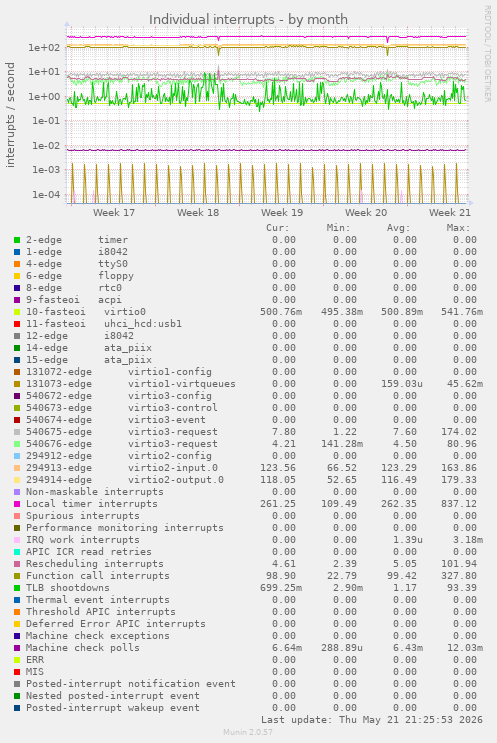This screenshot has height=743, width=497.
Task: Click the Avg: column header
Action: [x=398, y=228]
